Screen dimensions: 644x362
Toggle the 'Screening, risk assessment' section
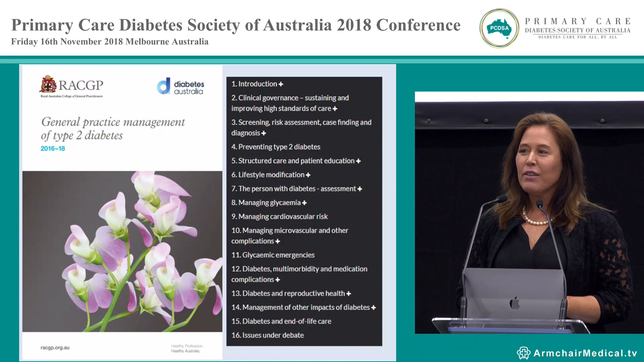click(264, 133)
